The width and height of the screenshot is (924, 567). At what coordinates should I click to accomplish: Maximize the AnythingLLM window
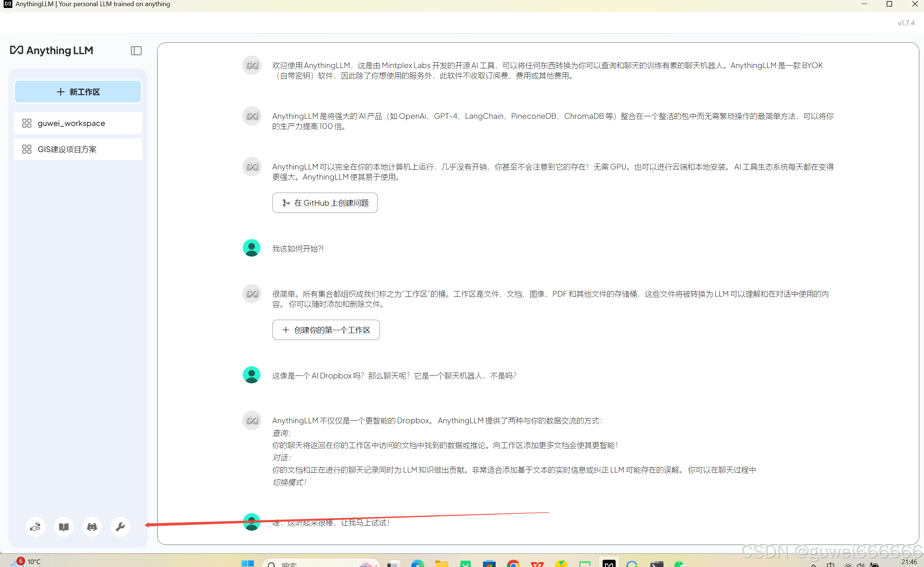coord(889,4)
